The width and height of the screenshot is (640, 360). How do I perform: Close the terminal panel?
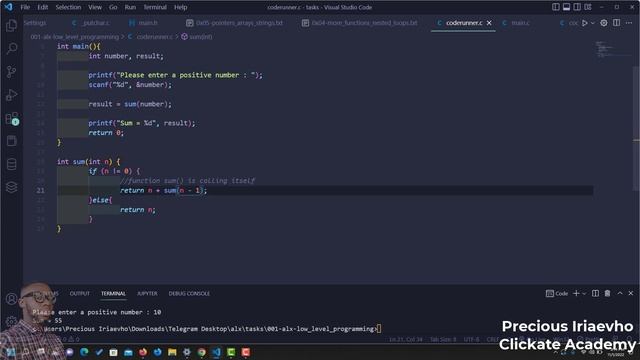point(631,293)
